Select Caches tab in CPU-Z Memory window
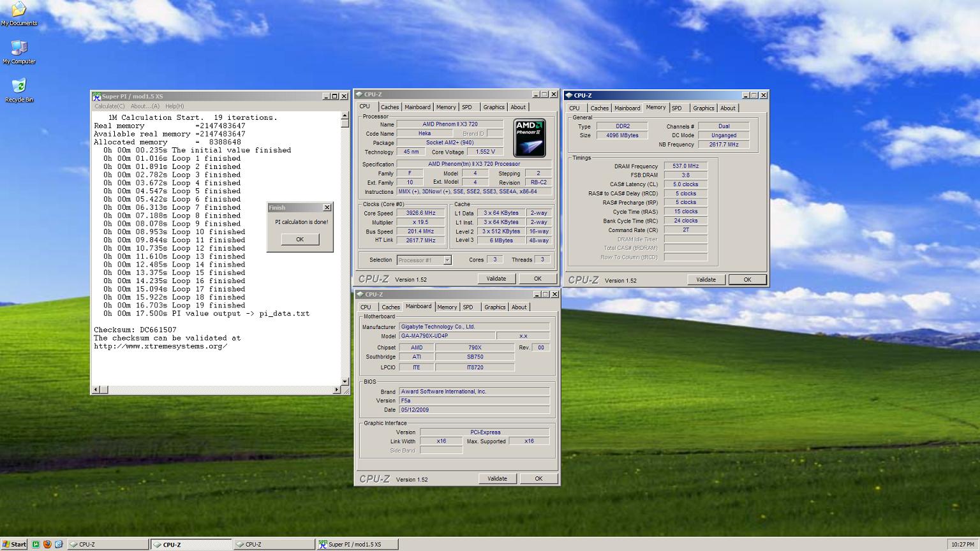The image size is (980, 551). point(599,108)
